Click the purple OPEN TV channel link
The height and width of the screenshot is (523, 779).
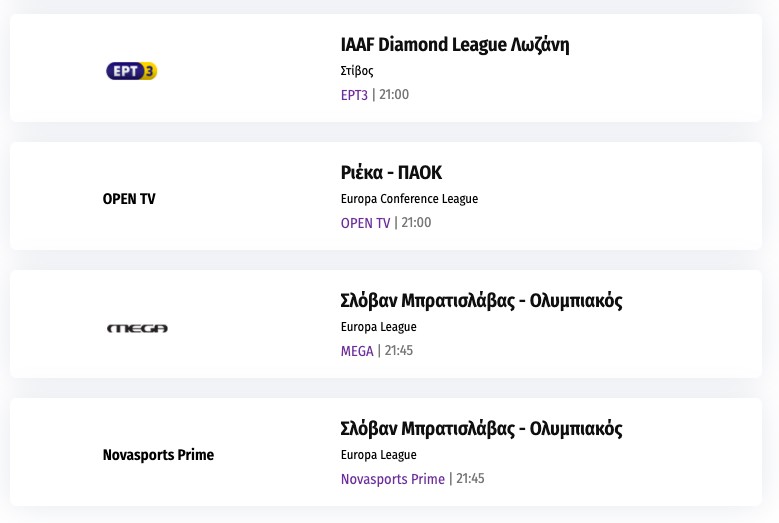[365, 223]
